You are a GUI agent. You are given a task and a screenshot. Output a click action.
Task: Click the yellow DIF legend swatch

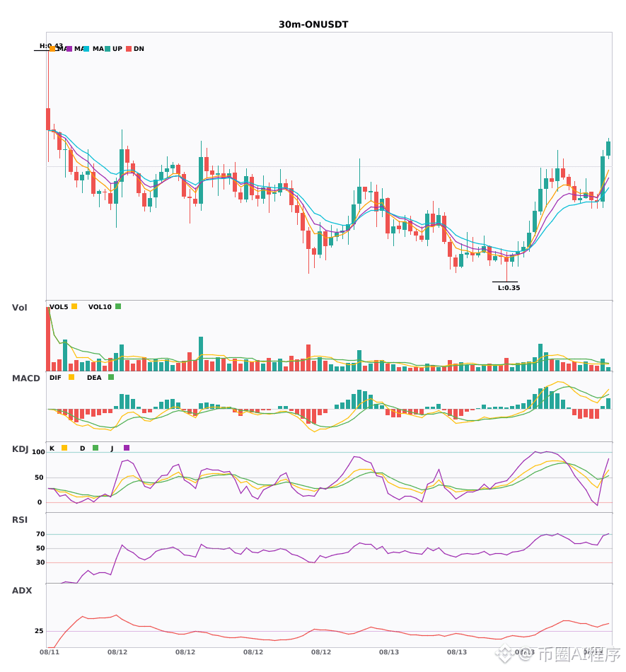pyautogui.click(x=71, y=377)
